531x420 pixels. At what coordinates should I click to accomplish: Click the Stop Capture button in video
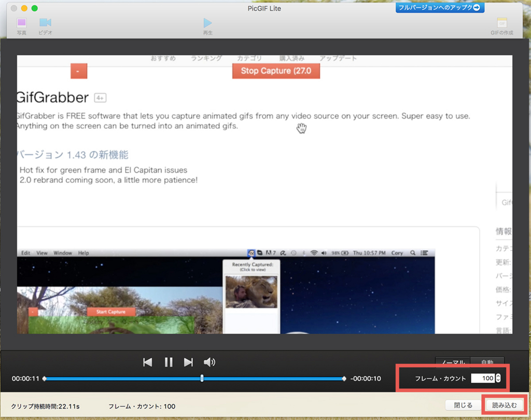tap(276, 71)
